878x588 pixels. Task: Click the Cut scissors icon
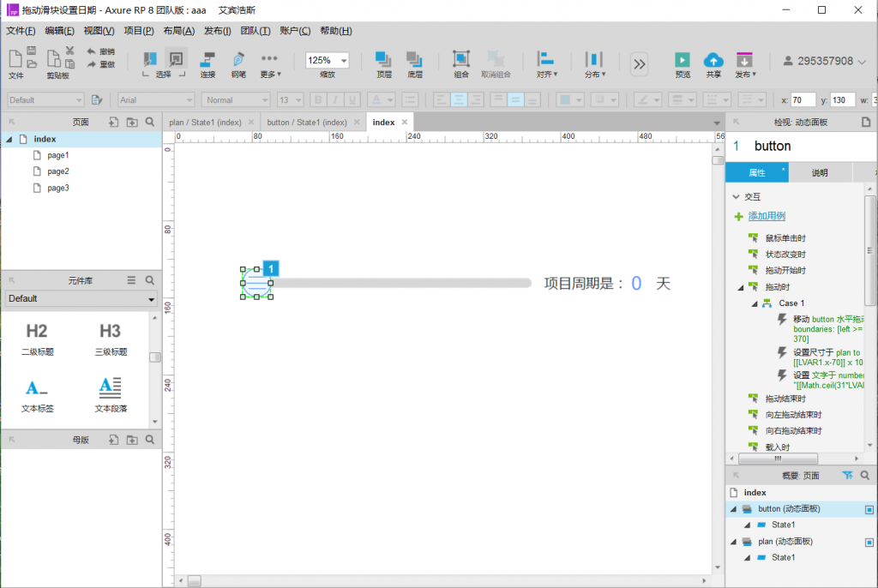click(x=70, y=51)
